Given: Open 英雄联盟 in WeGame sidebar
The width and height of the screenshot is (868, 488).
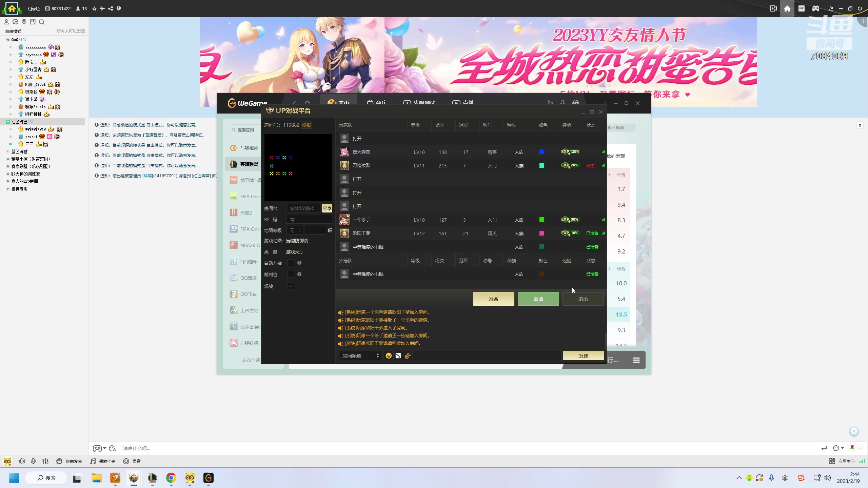Looking at the screenshot, I should [x=243, y=164].
